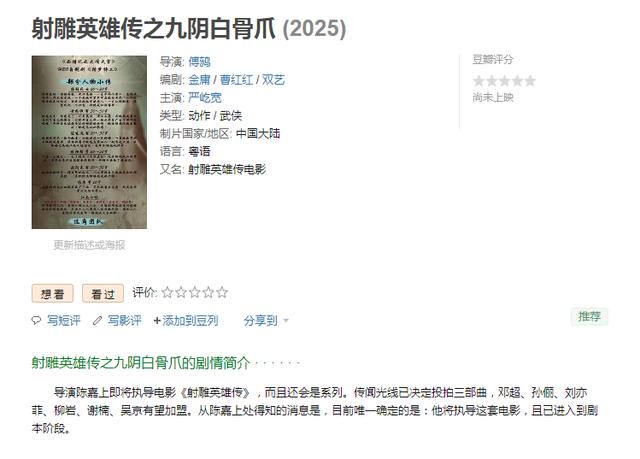Open the 分享到 share menu
This screenshot has height=459, width=640.
(x=260, y=320)
